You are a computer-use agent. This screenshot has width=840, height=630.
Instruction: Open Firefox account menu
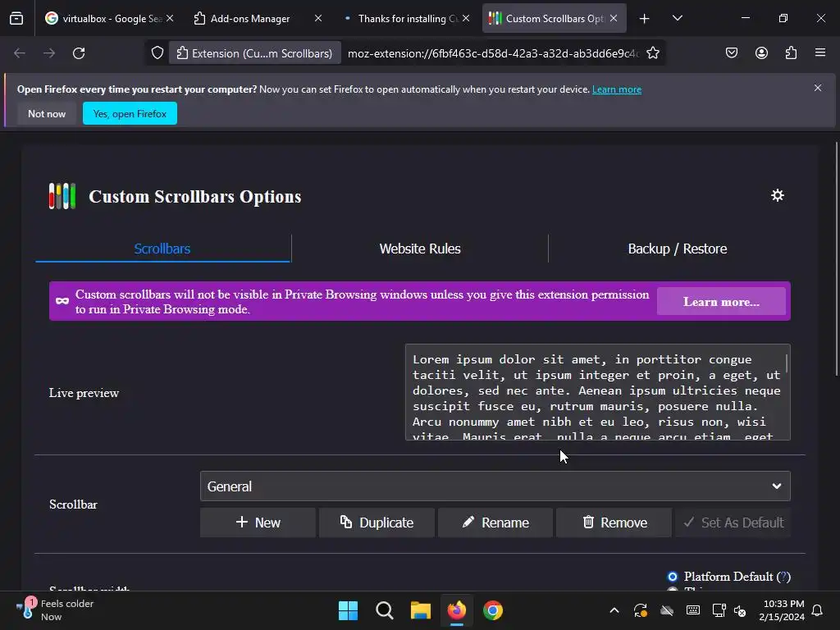[761, 53]
